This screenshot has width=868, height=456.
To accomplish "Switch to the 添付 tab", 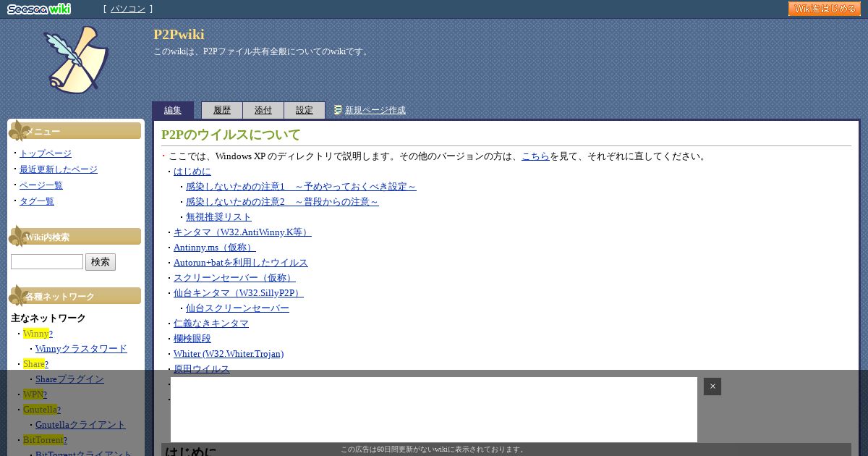I will [x=263, y=110].
